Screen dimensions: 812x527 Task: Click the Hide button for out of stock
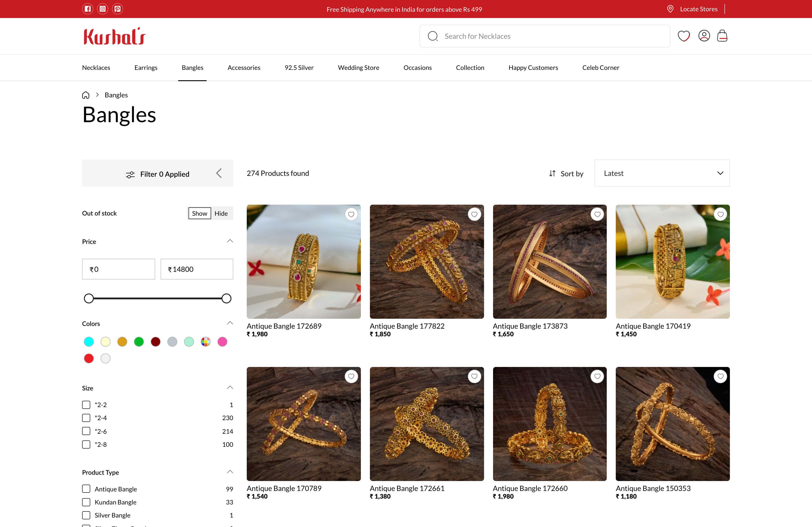point(221,213)
